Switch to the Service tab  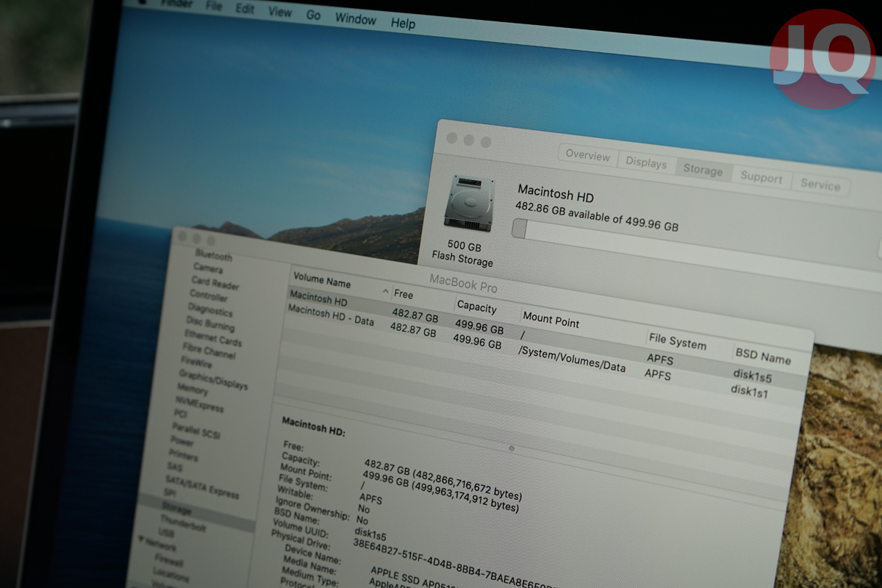(x=820, y=184)
